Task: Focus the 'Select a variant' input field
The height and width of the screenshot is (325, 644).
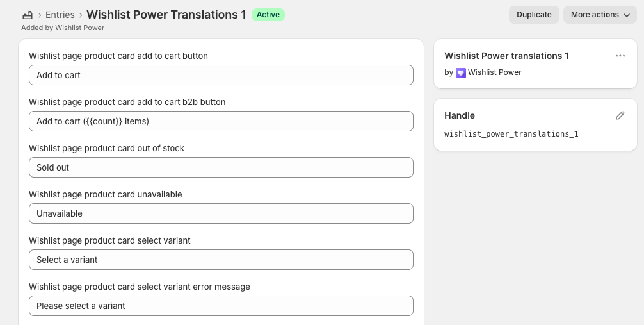Action: click(221, 260)
